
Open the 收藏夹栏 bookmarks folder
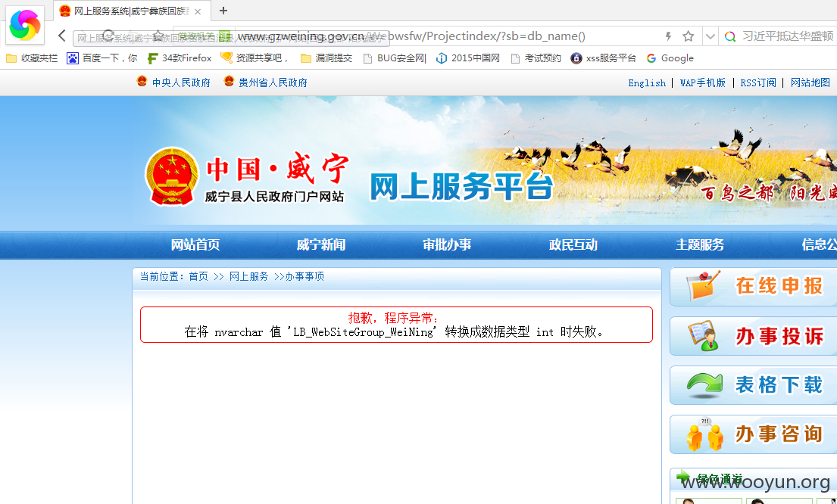[32, 58]
